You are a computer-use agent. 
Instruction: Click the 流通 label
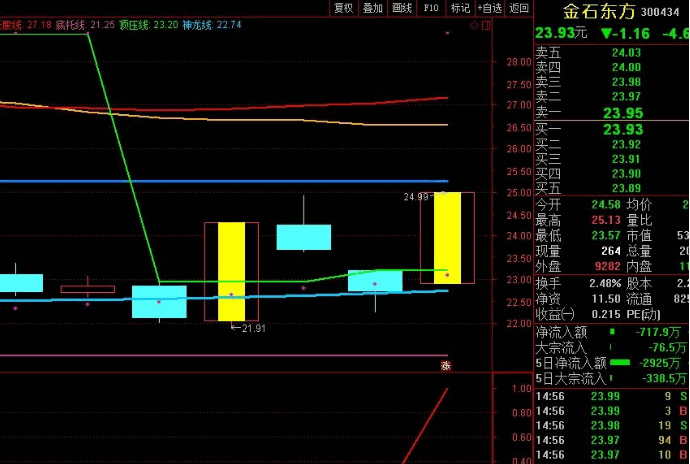(639, 299)
